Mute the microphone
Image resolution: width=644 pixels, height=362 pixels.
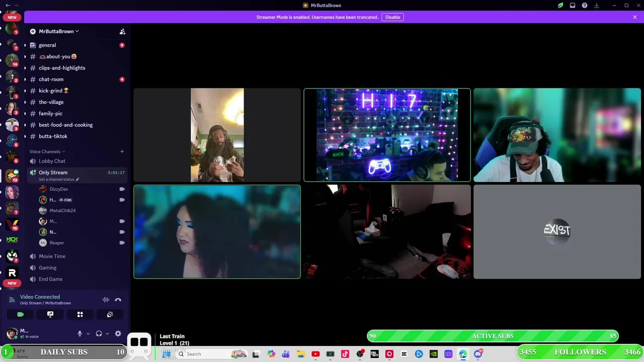(x=79, y=333)
